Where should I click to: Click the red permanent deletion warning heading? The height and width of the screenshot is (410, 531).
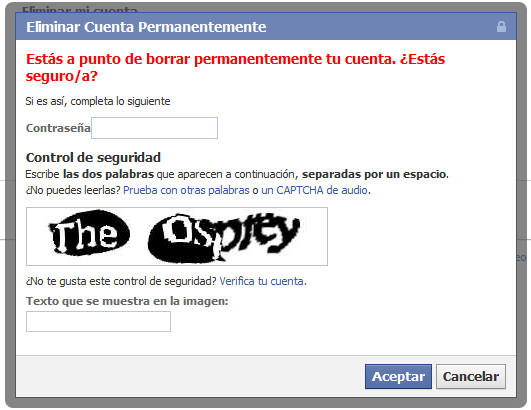pos(235,67)
